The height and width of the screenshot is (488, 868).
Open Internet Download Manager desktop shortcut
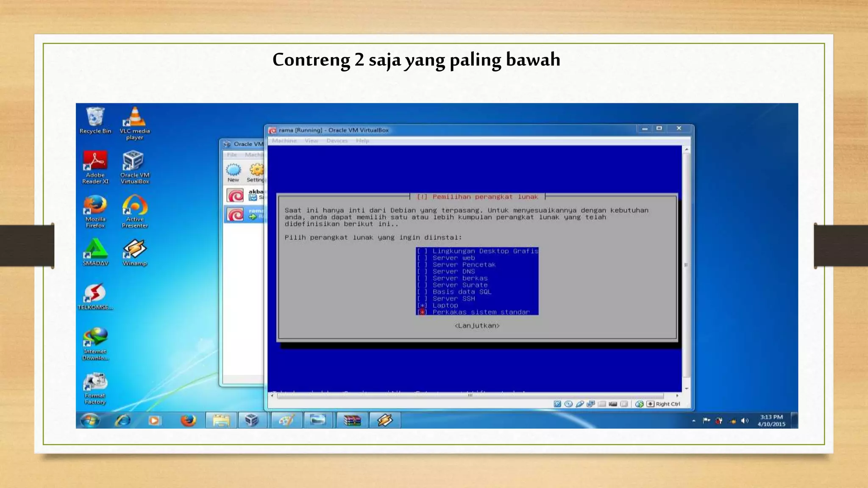point(95,343)
